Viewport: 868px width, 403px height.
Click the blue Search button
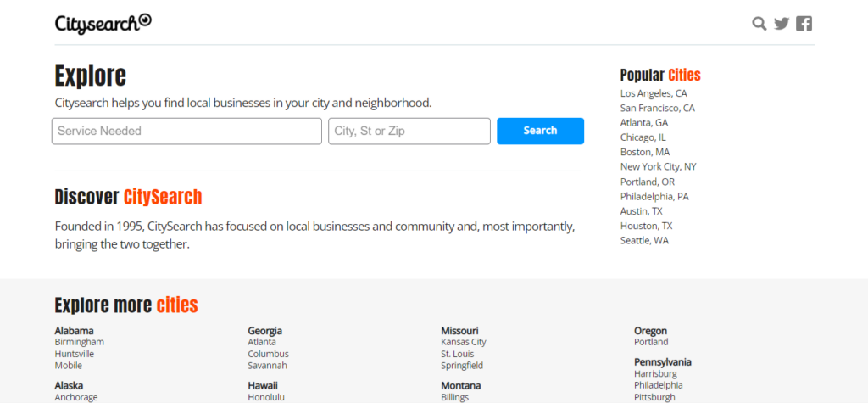coord(540,131)
